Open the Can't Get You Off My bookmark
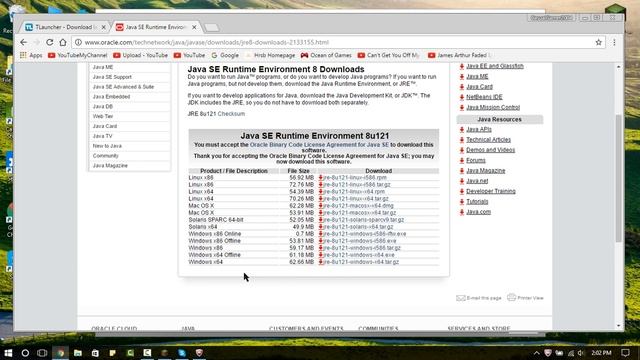This screenshot has width=640, height=360. click(389, 55)
